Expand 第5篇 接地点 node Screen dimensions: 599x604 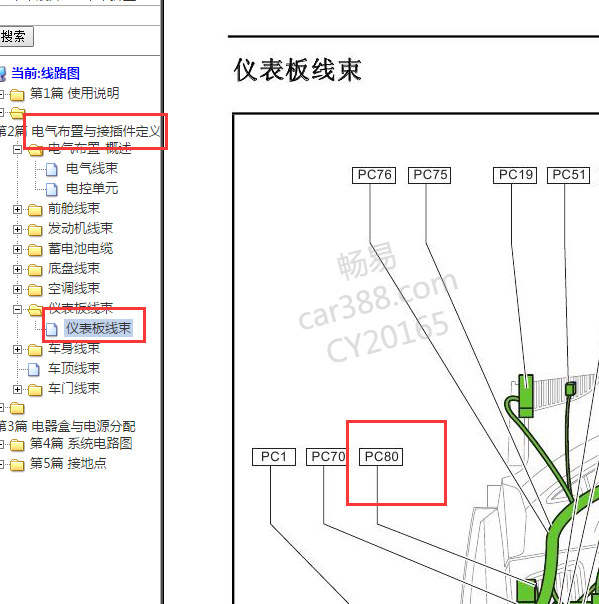tap(2, 464)
